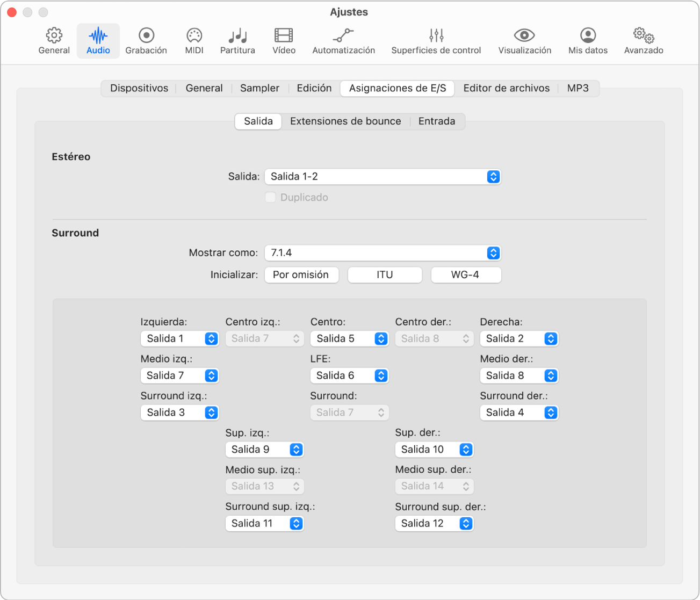700x600 pixels.
Task: Switch to the audio General sub-tab
Action: (x=204, y=88)
